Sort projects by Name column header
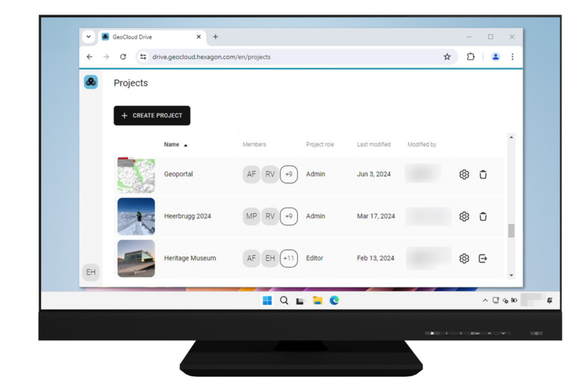The image size is (588, 392). click(172, 144)
